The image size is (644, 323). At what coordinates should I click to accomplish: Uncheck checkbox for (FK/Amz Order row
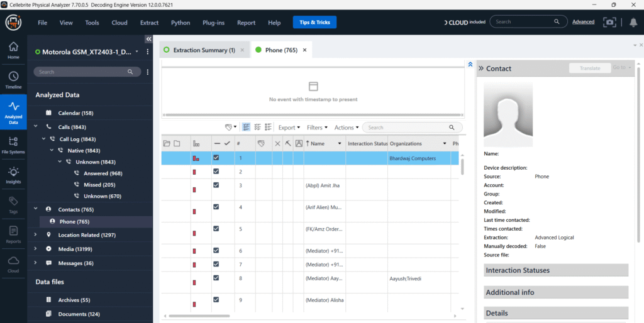point(216,228)
